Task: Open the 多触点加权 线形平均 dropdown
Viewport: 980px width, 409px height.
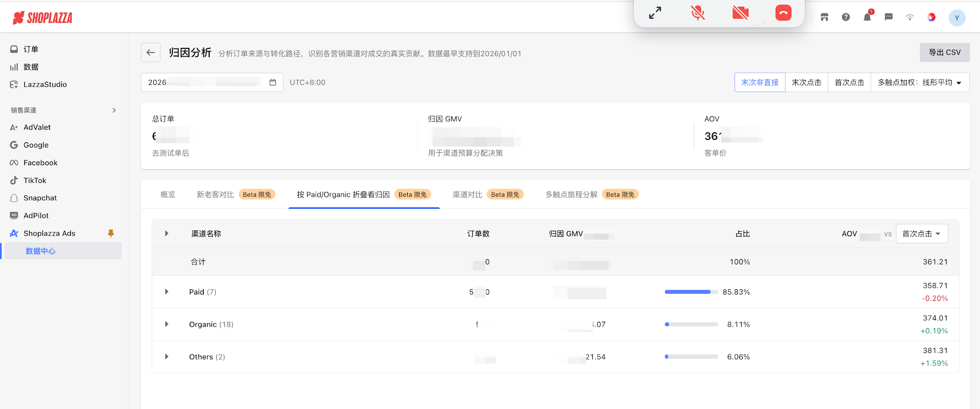Action: pos(920,82)
